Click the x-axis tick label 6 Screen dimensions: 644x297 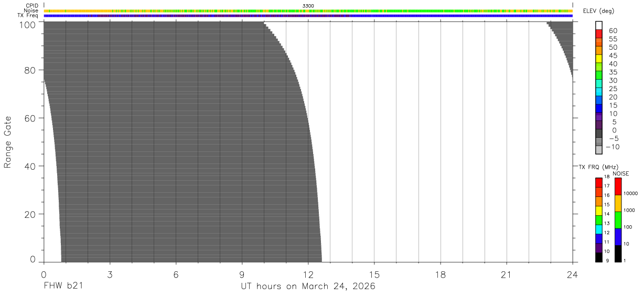point(176,274)
